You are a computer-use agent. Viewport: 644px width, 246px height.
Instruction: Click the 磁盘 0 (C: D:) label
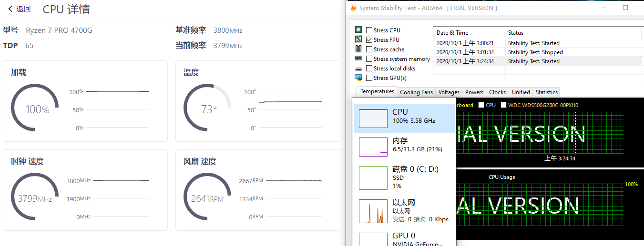point(415,169)
